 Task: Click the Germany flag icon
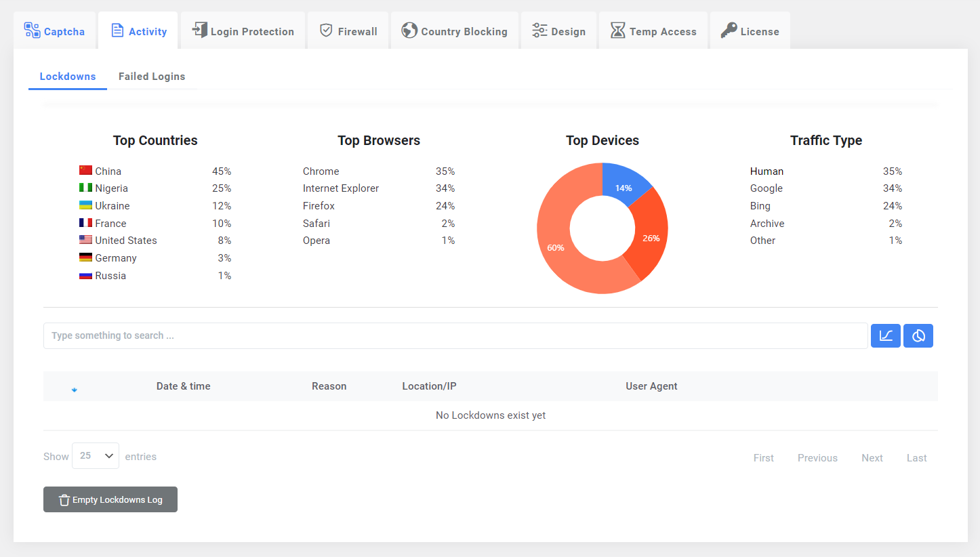[85, 257]
